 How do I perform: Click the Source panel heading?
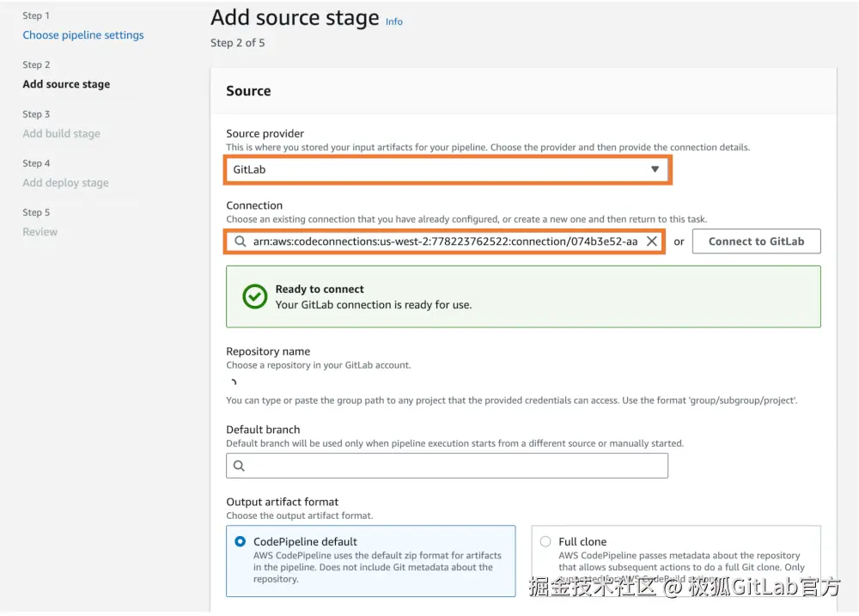[x=248, y=91]
